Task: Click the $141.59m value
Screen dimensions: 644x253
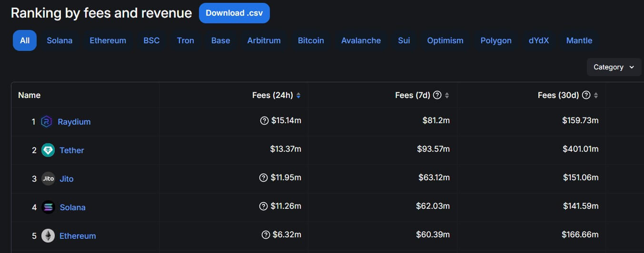Action: pos(580,206)
